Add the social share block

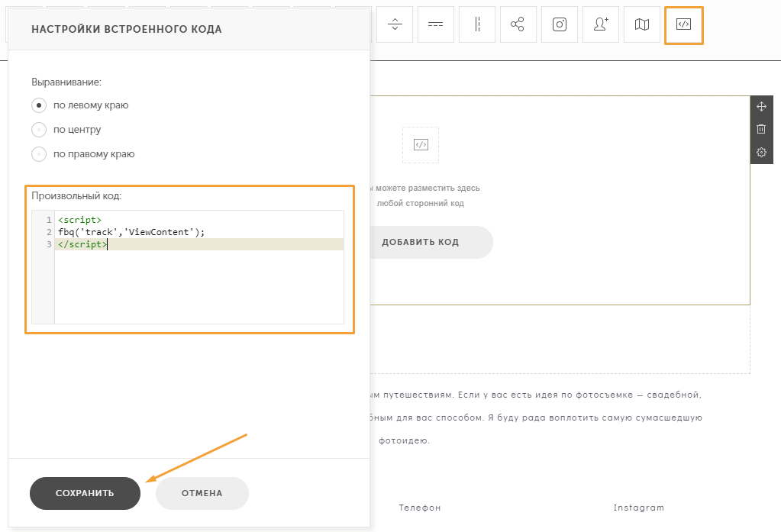(518, 24)
